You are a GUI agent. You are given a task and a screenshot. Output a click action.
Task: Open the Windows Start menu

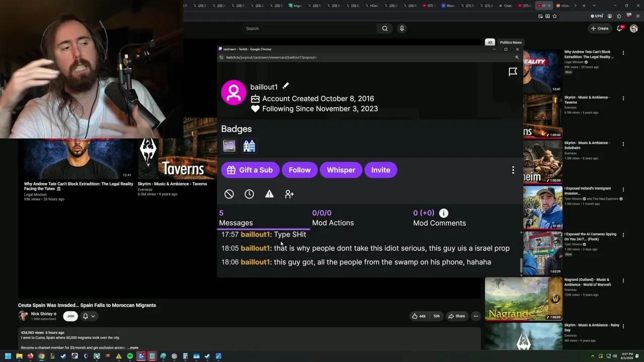tap(8, 356)
